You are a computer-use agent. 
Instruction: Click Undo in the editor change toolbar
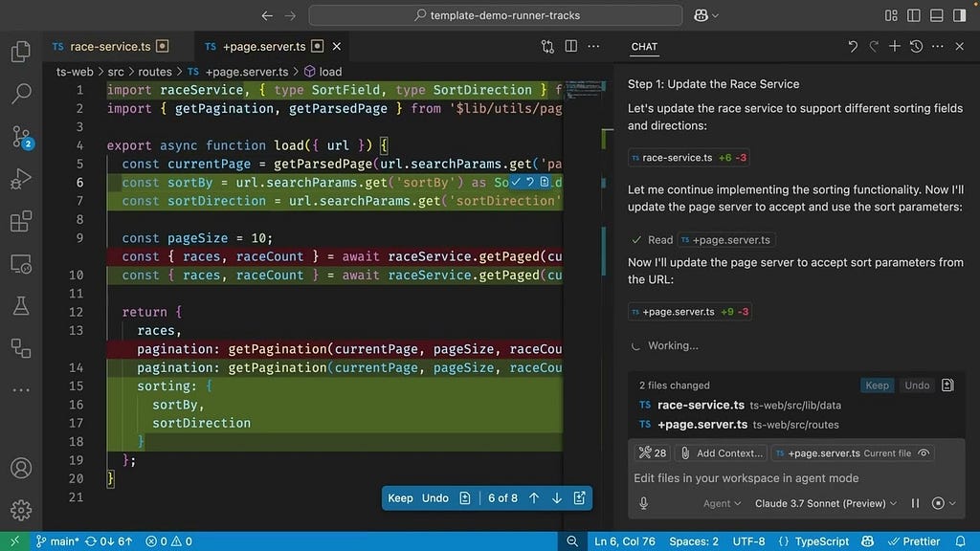pyautogui.click(x=435, y=497)
